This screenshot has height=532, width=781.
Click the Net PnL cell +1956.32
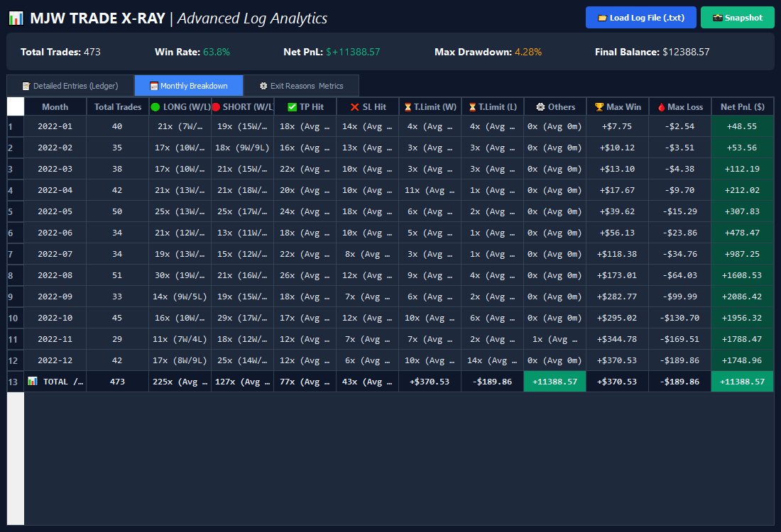(742, 318)
